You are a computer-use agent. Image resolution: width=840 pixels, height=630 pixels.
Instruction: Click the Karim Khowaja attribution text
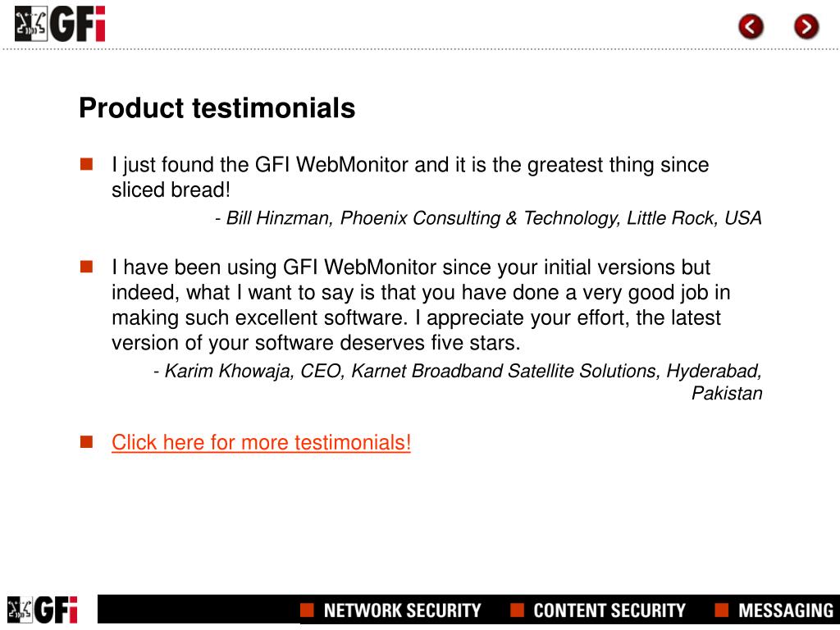pos(458,381)
